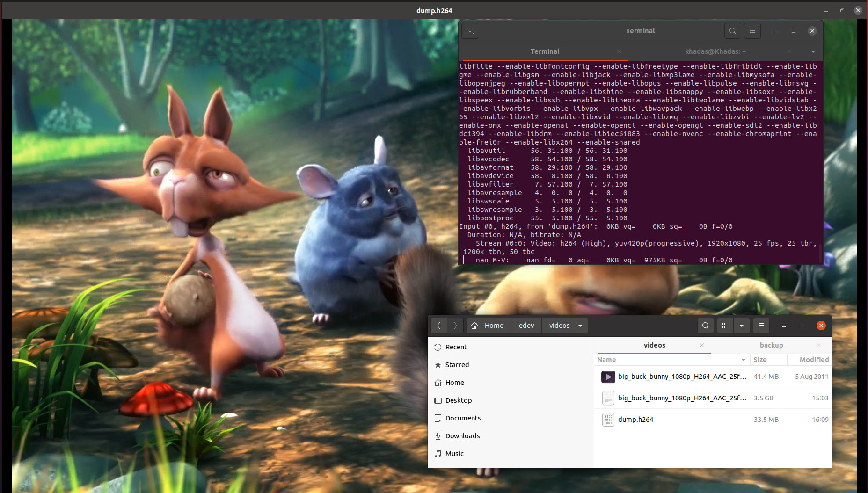Click dump.h264 player title bar
Screen dimensions: 868x493
[434, 10]
